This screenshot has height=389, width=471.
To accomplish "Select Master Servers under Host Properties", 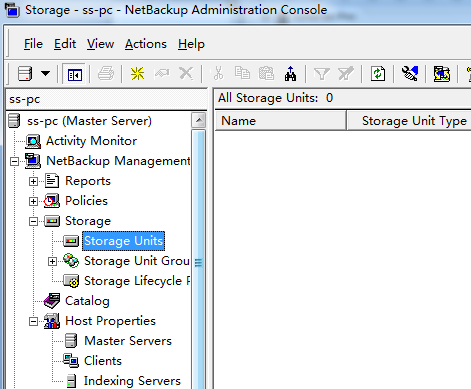I will (128, 341).
